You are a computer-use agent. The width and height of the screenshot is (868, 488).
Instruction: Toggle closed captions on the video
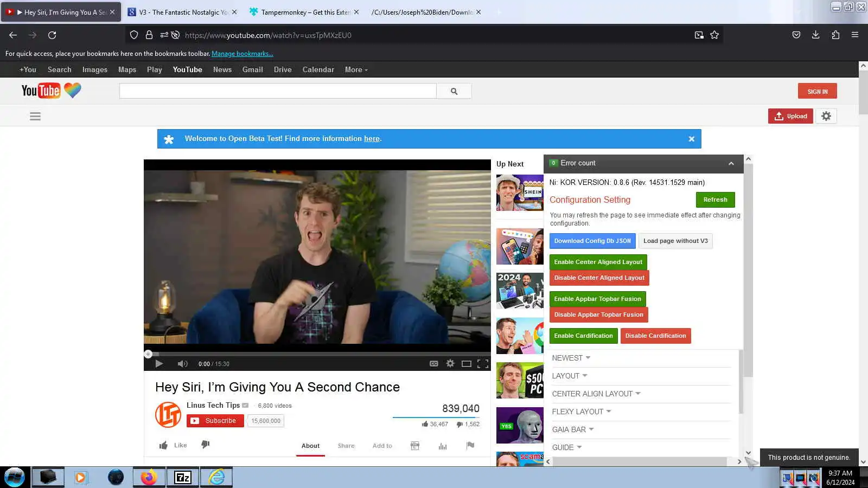point(434,364)
